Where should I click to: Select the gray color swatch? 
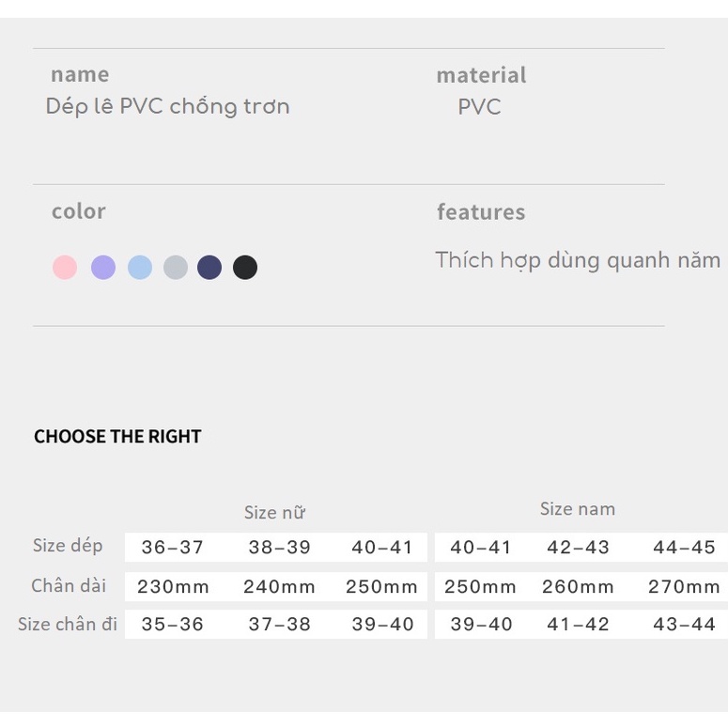click(x=176, y=268)
